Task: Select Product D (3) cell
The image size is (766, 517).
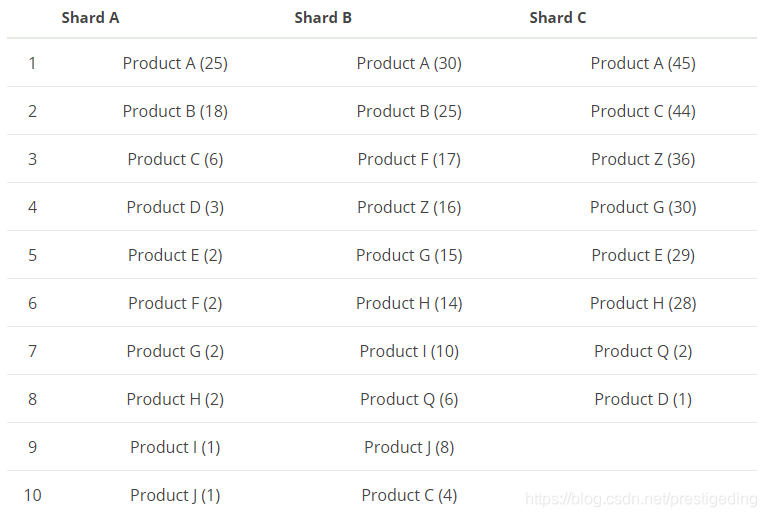Action: (x=175, y=207)
